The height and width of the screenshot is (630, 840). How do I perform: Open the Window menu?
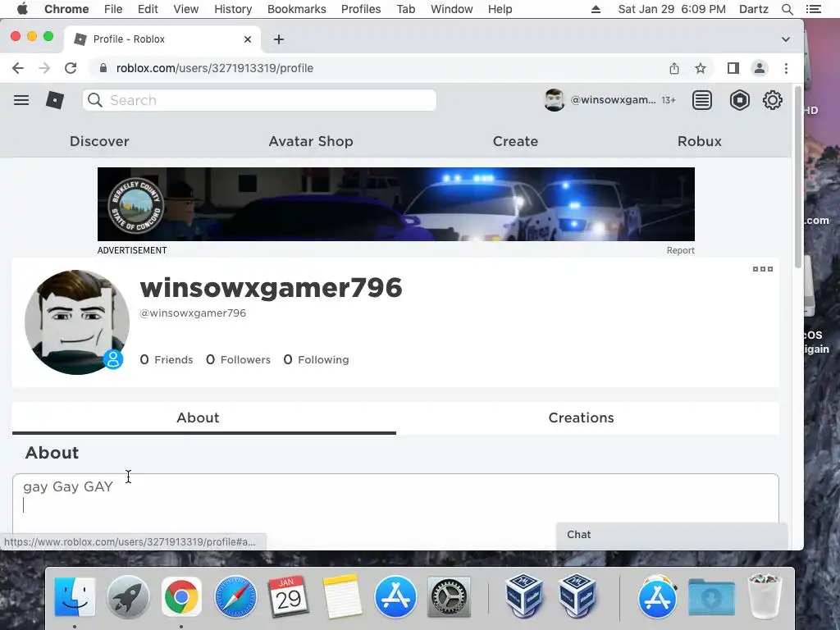pos(452,9)
